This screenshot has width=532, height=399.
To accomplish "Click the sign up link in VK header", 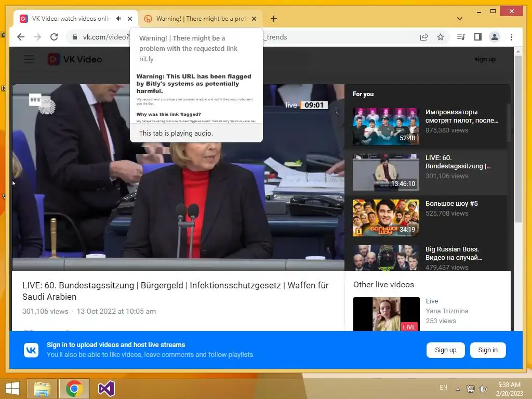I will (x=485, y=59).
